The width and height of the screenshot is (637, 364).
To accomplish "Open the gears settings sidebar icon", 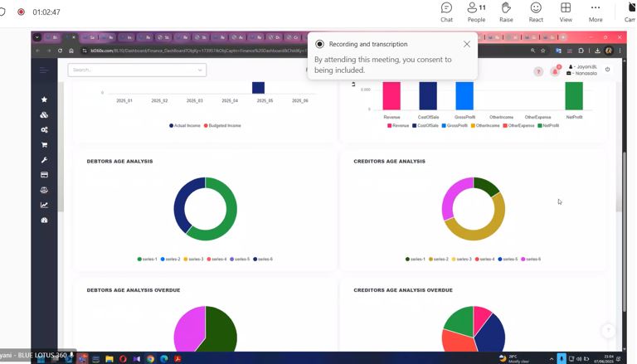I will coord(44,129).
